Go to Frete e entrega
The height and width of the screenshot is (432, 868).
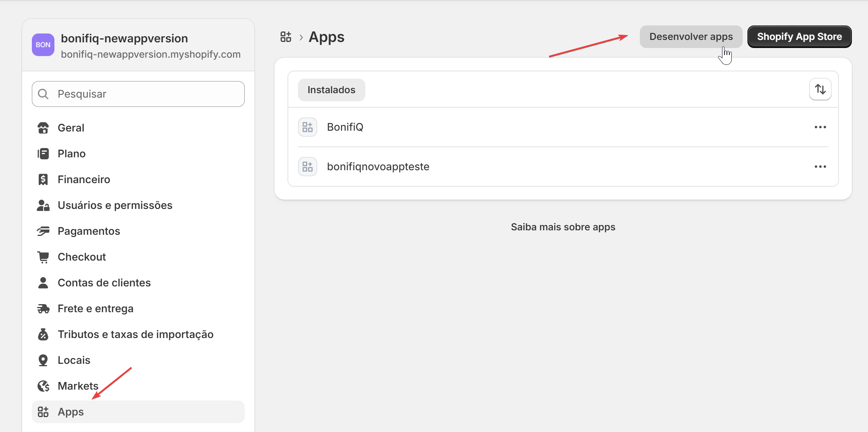click(138, 309)
